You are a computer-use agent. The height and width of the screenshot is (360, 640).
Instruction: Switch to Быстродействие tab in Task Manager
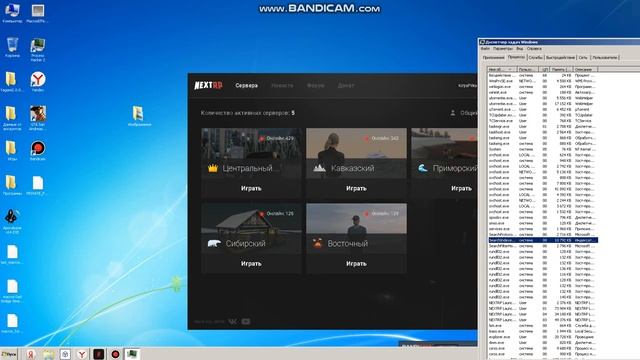tap(560, 58)
